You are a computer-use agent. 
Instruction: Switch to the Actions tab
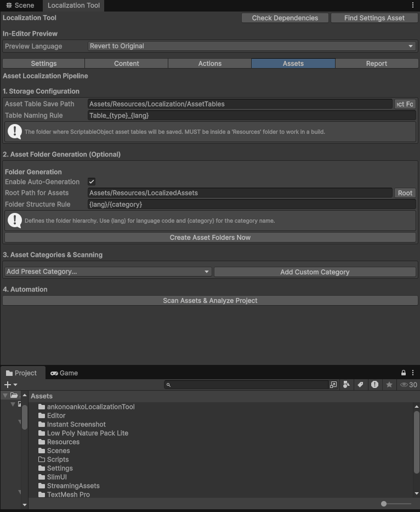click(x=210, y=63)
